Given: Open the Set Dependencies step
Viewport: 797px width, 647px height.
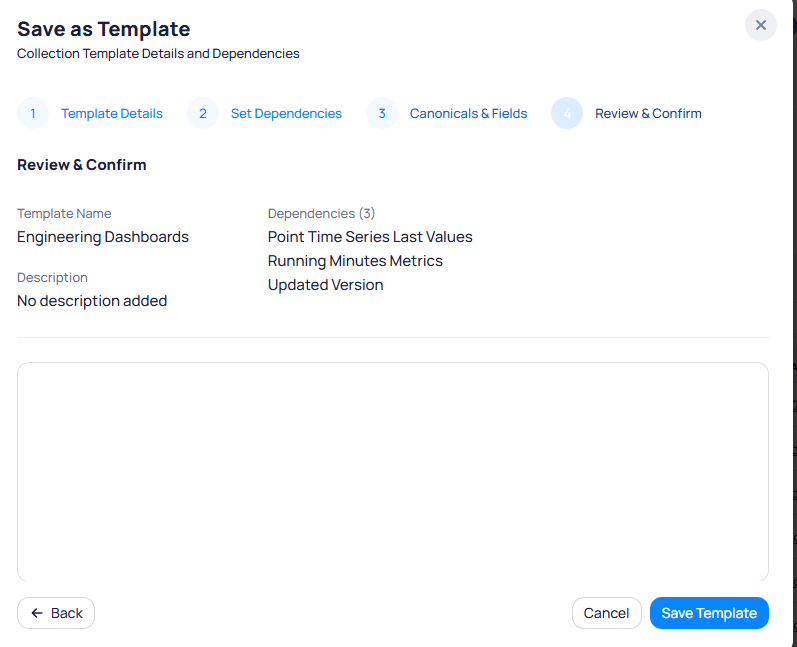Looking at the screenshot, I should [x=286, y=113].
